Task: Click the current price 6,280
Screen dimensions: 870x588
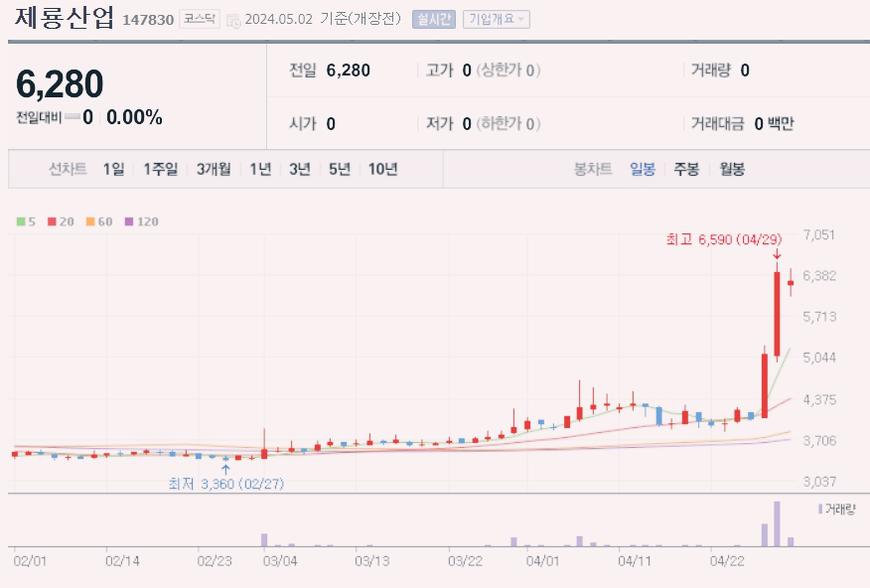Action: click(x=60, y=83)
